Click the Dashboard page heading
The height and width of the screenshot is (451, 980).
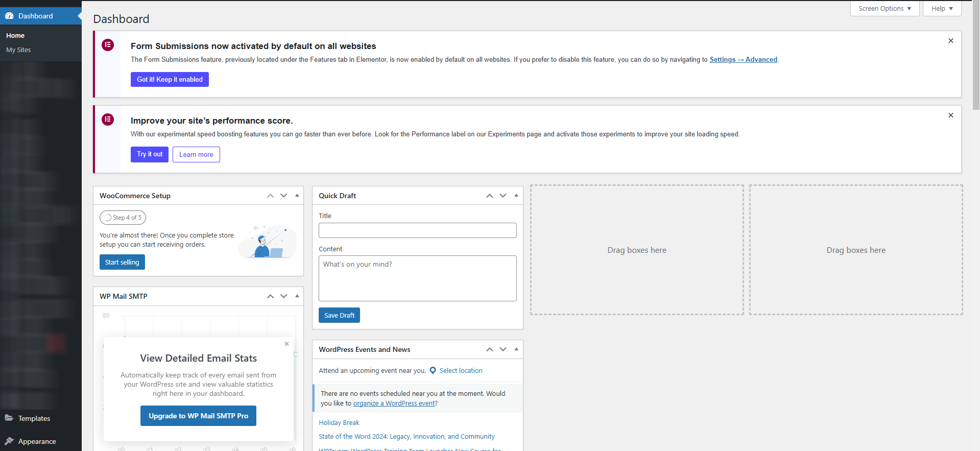[x=122, y=19]
